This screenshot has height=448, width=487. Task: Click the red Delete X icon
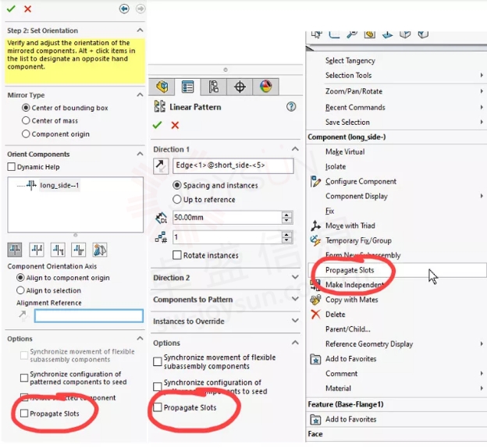(315, 315)
